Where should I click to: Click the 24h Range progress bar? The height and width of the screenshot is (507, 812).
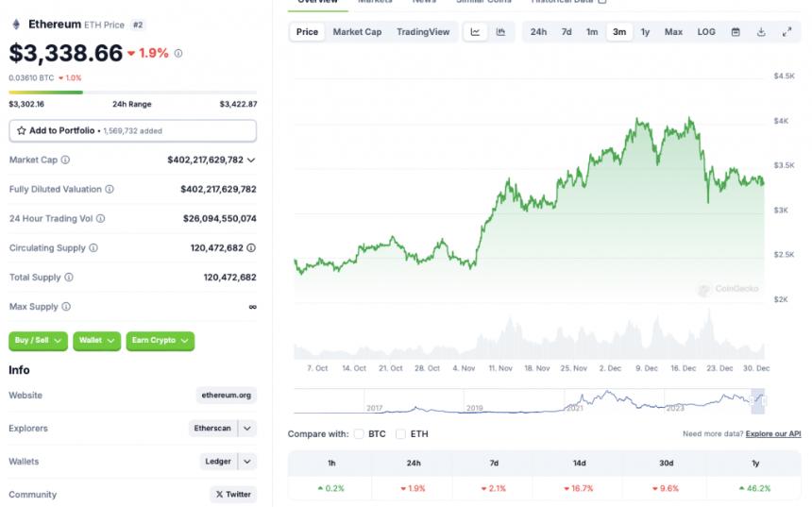coord(132,93)
